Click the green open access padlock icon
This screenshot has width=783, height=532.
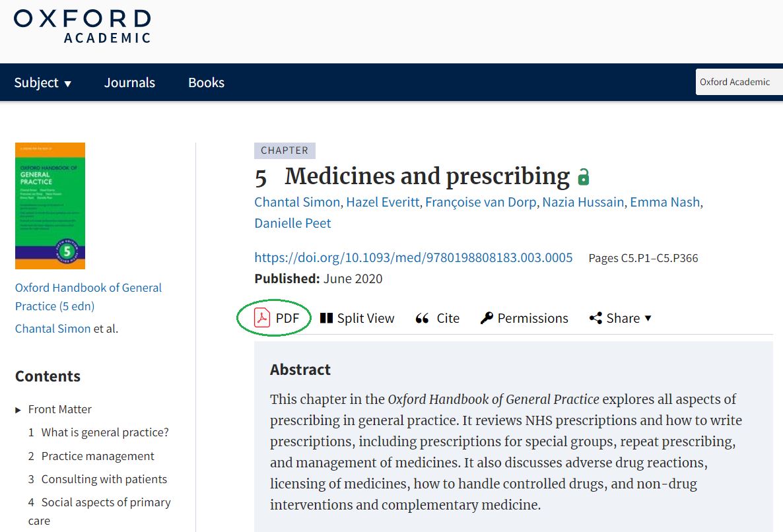coord(584,177)
